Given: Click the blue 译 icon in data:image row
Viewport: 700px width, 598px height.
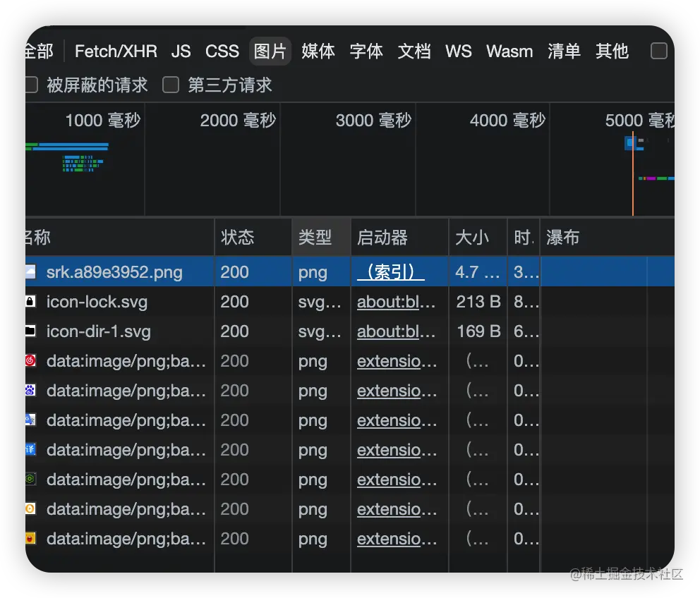Looking at the screenshot, I should (x=30, y=449).
